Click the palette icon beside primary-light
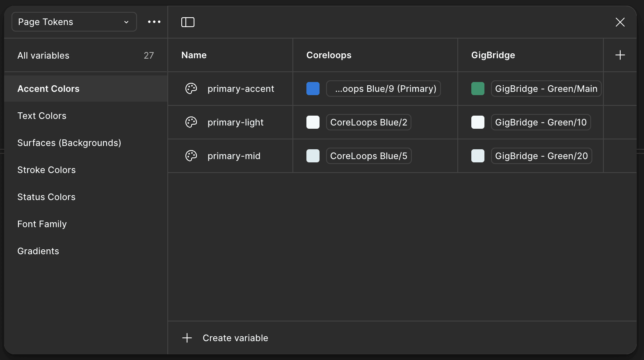The height and width of the screenshot is (360, 644). 191,122
